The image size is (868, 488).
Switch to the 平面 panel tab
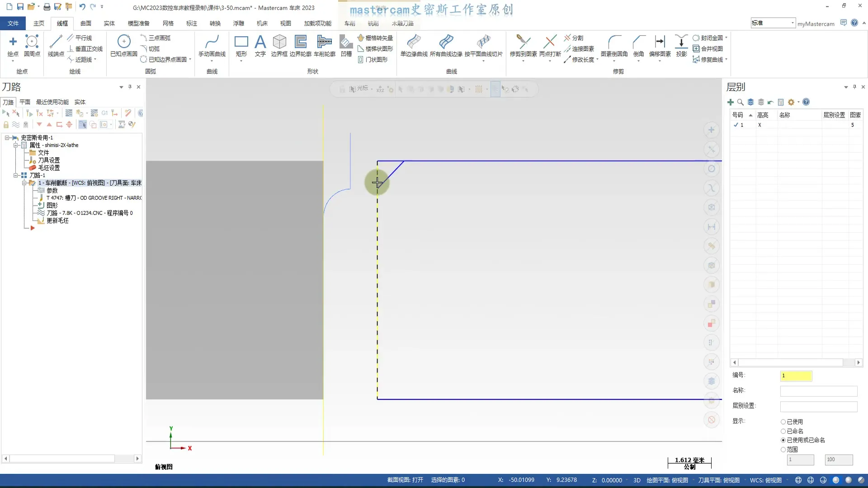point(25,102)
